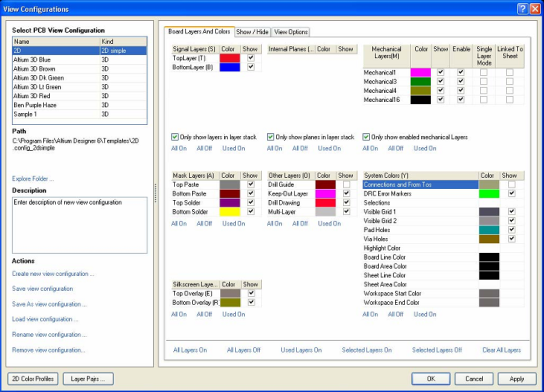Select Altium 3D Blue configuration
Screen dimensions: 544x392
click(80, 60)
